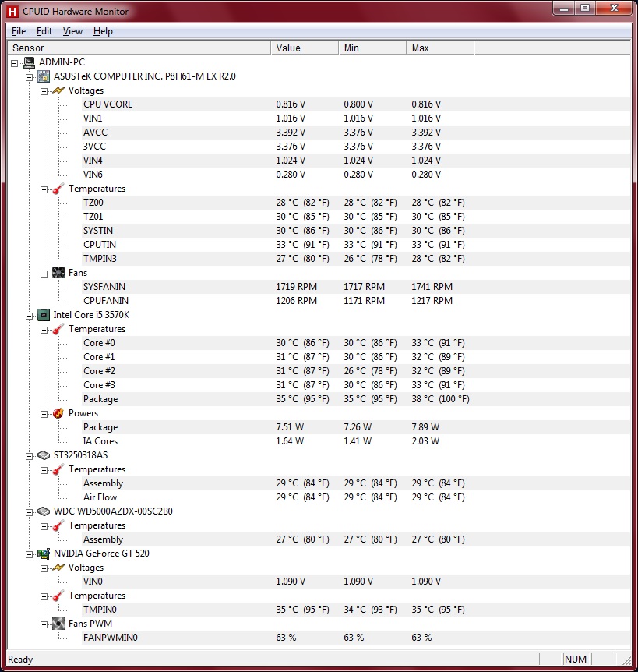The height and width of the screenshot is (672, 638).
Task: Collapse the motherboard Temperatures group
Action: [44, 189]
